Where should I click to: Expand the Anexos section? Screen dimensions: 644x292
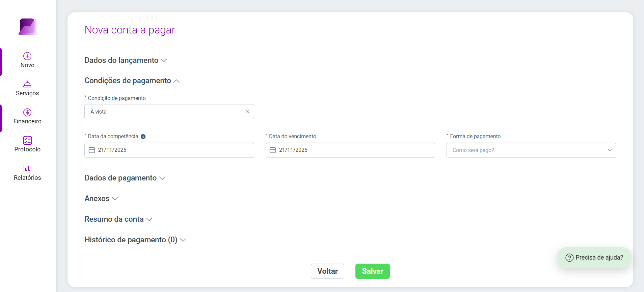(101, 199)
